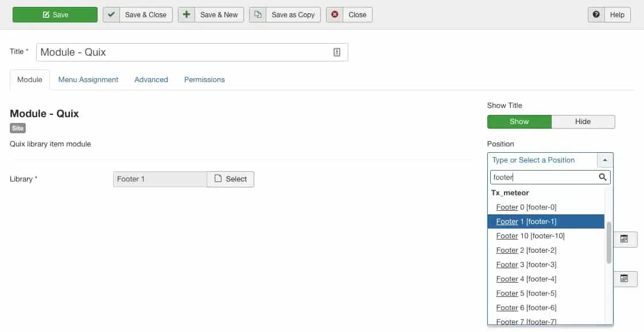
Task: Click the checkmark icon of Save & Close
Action: [111, 15]
